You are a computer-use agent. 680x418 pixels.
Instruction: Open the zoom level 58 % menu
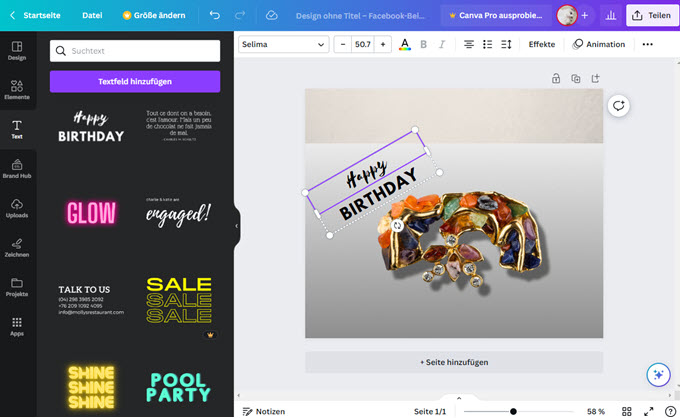(x=596, y=411)
